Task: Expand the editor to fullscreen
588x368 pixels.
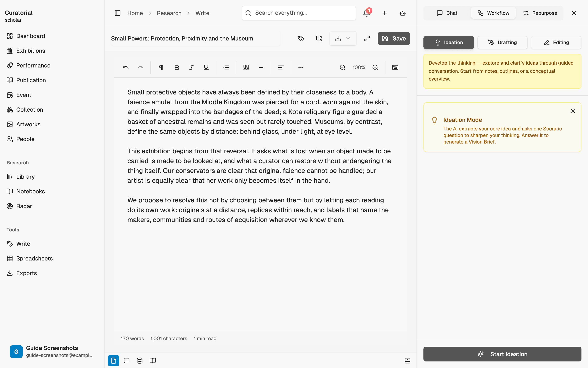Action: point(367,38)
